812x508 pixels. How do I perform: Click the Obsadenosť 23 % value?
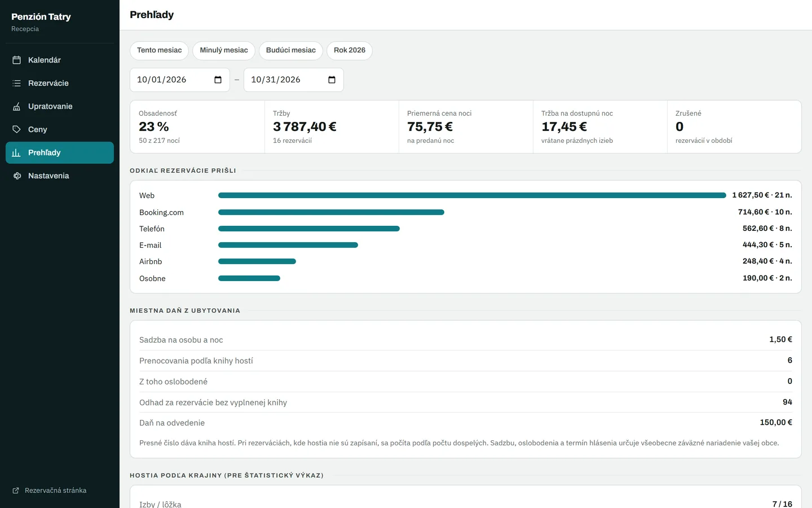[x=154, y=127]
